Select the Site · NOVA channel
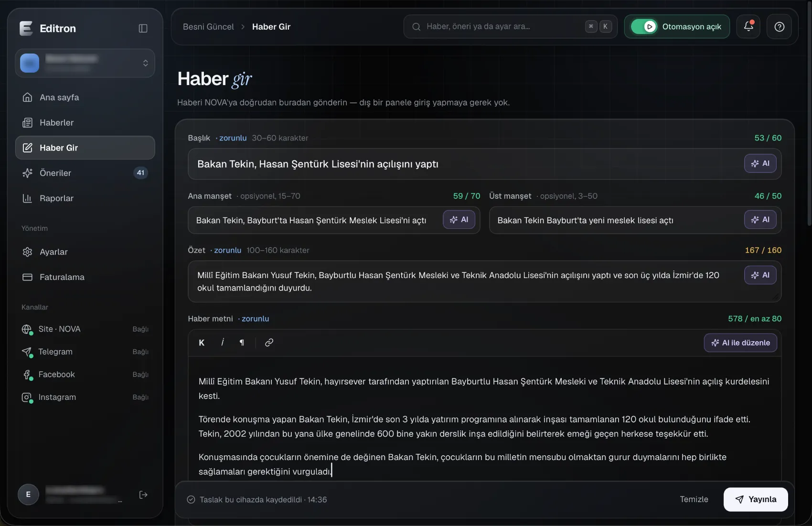The height and width of the screenshot is (526, 812). (85, 329)
